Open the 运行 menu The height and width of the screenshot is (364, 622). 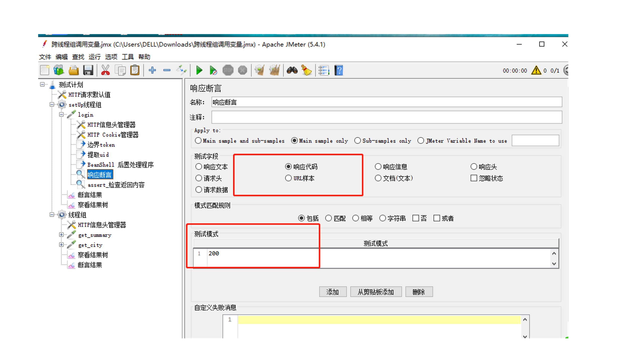tap(94, 57)
